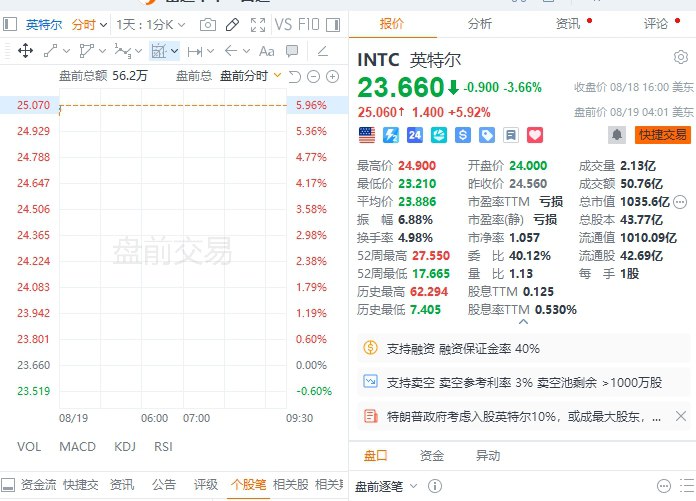
Task: Open the F10 company info
Action: coord(308,24)
